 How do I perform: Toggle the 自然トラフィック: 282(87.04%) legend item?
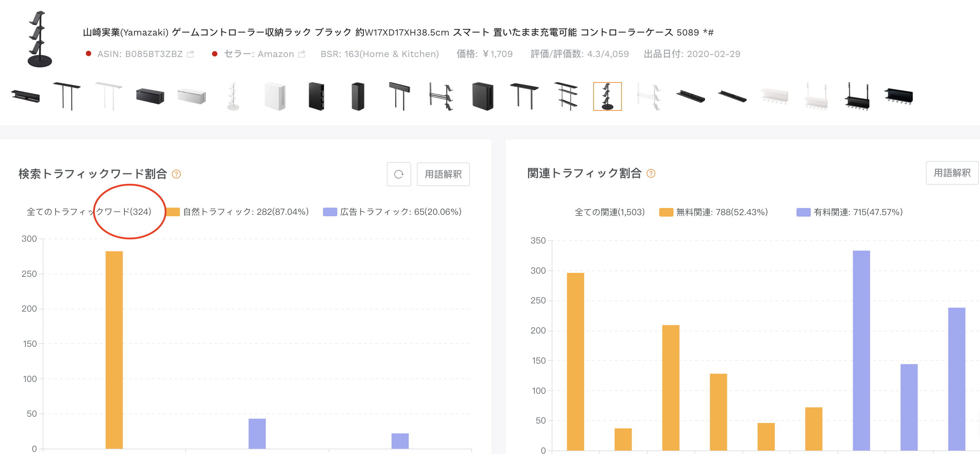coord(238,212)
